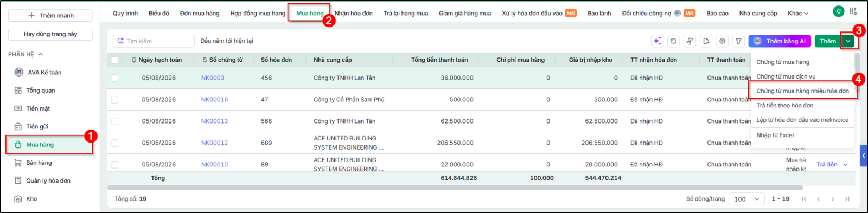The height and width of the screenshot is (213, 868).
Task: Open rows-per-page 100 dropdown
Action: tap(746, 199)
